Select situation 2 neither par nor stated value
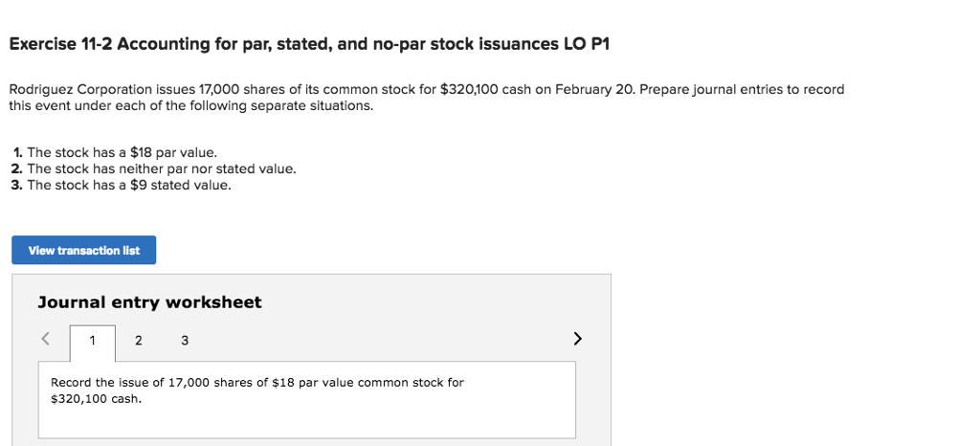980x446 pixels. 154,168
